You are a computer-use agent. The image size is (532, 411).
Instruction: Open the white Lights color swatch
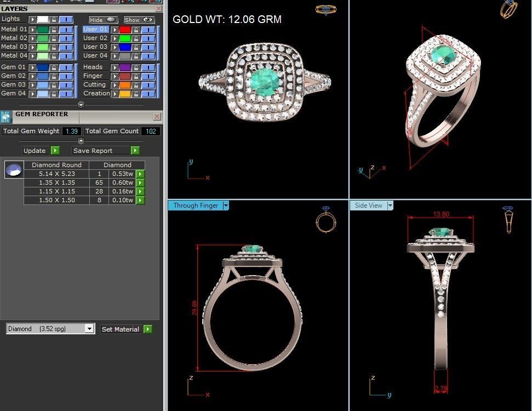[x=43, y=19]
